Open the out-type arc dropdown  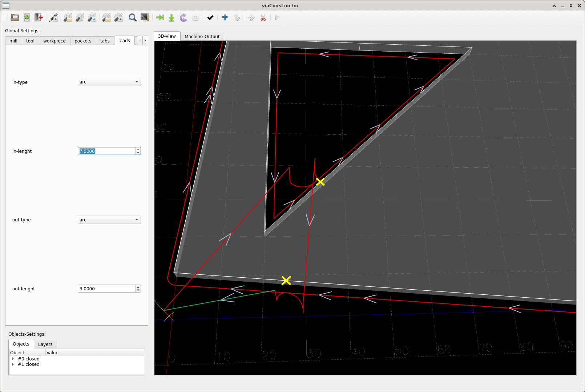click(109, 220)
